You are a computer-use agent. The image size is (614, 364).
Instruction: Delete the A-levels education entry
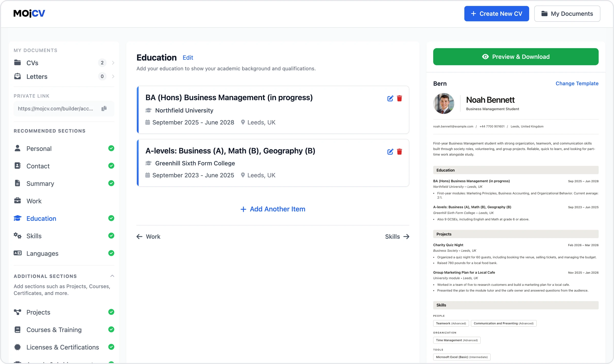coord(399,152)
